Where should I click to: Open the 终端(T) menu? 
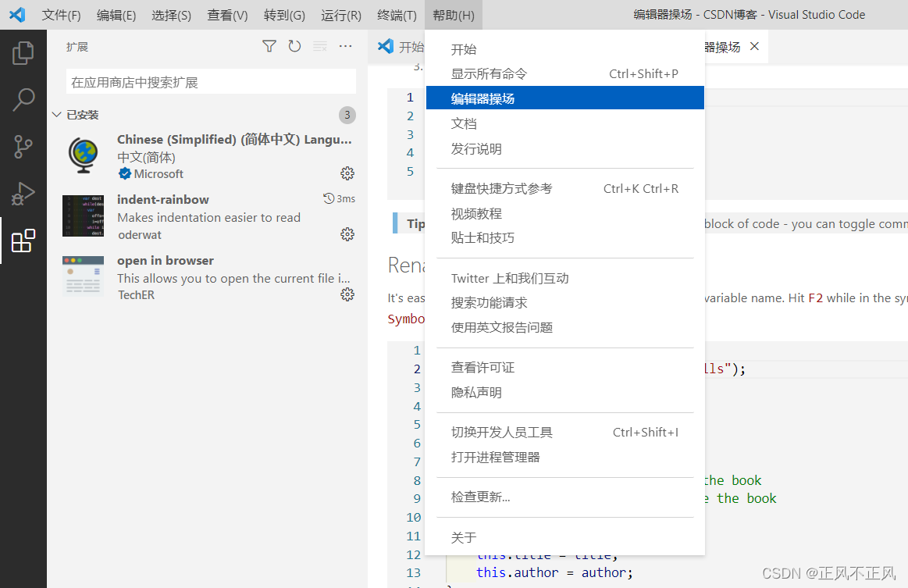tap(397, 15)
